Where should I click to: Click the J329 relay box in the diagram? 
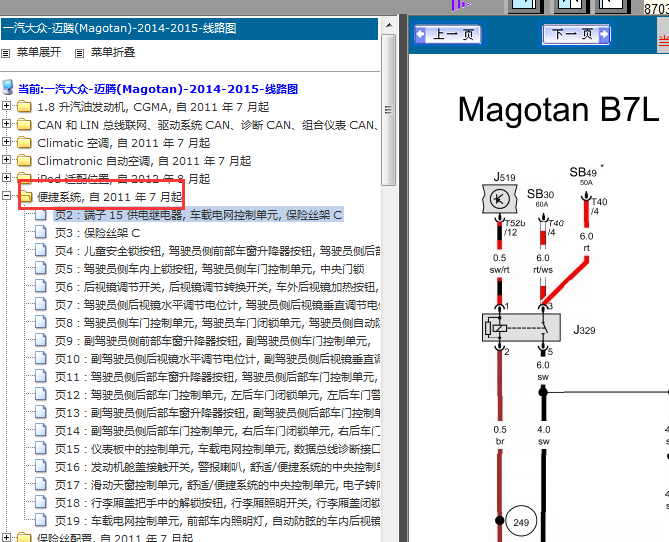click(x=521, y=327)
